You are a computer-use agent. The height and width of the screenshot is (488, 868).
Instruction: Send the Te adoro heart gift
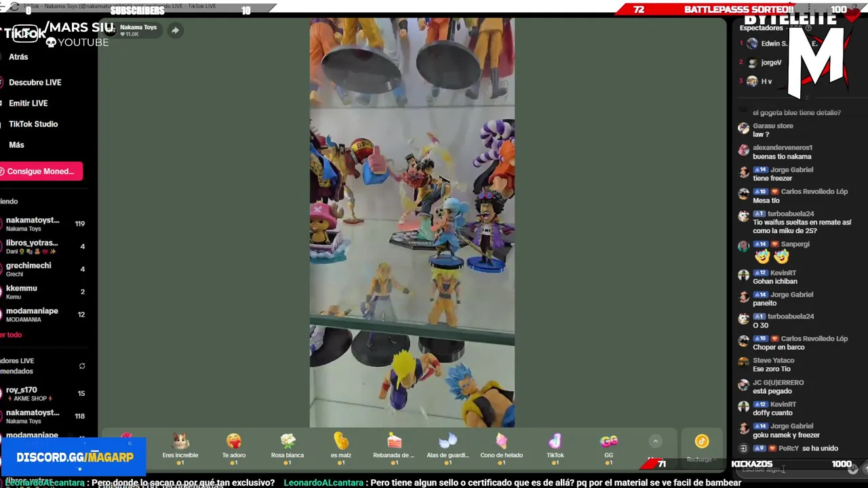(234, 448)
